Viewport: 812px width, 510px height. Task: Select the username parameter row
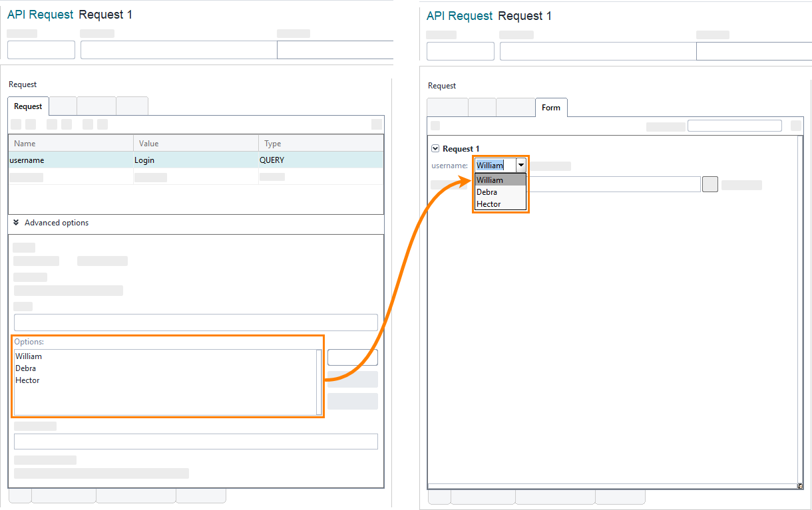pyautogui.click(x=27, y=160)
